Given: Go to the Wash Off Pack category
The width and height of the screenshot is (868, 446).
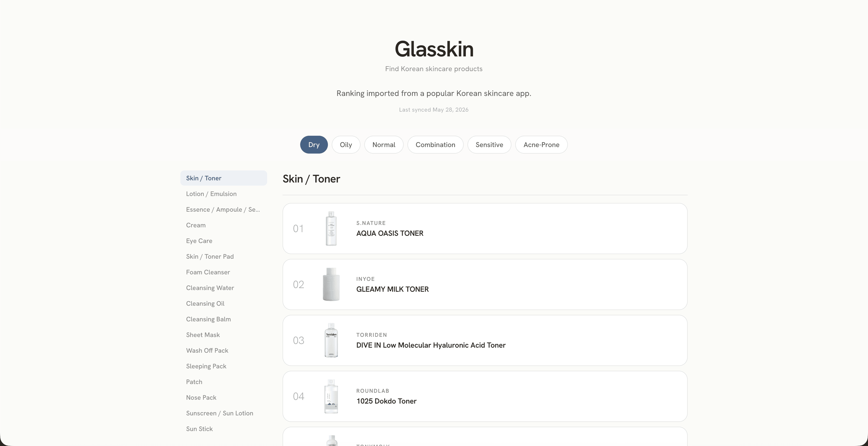Looking at the screenshot, I should (224, 350).
